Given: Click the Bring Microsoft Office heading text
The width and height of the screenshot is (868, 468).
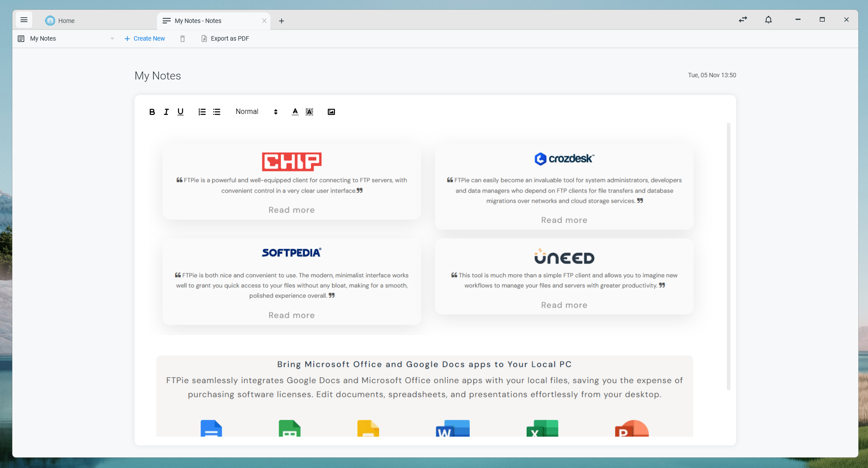Looking at the screenshot, I should (x=424, y=364).
